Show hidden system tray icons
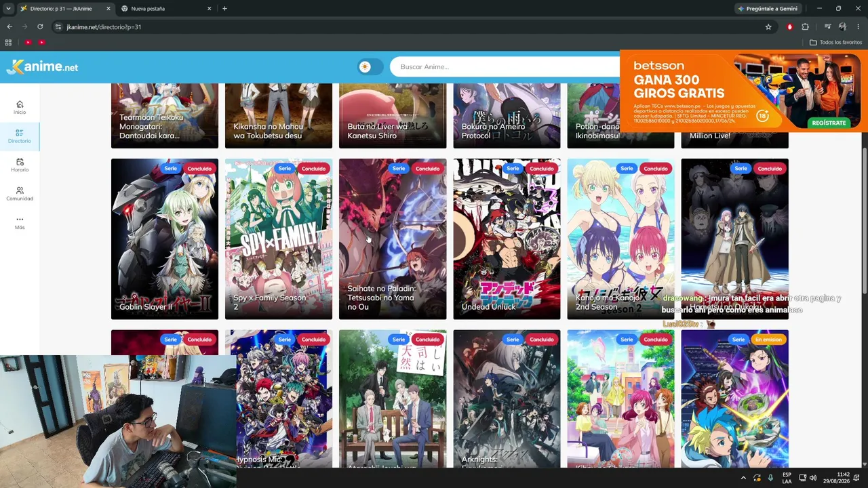 point(743,478)
